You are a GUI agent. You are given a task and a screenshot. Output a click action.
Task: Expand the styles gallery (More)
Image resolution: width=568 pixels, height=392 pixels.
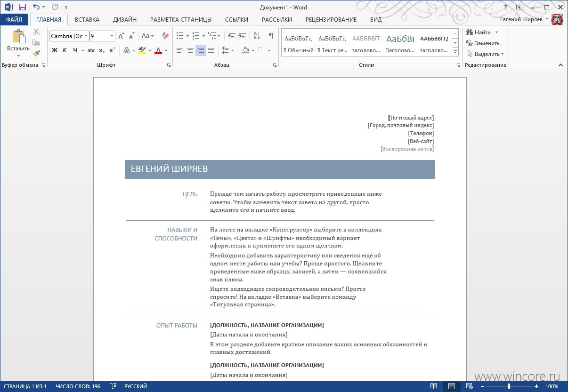[x=455, y=52]
